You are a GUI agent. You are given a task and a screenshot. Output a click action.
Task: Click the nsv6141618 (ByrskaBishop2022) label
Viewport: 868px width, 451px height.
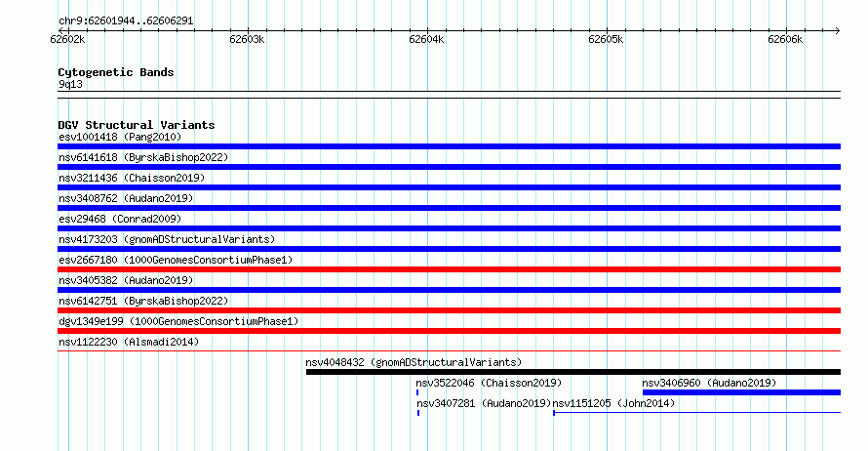(143, 157)
